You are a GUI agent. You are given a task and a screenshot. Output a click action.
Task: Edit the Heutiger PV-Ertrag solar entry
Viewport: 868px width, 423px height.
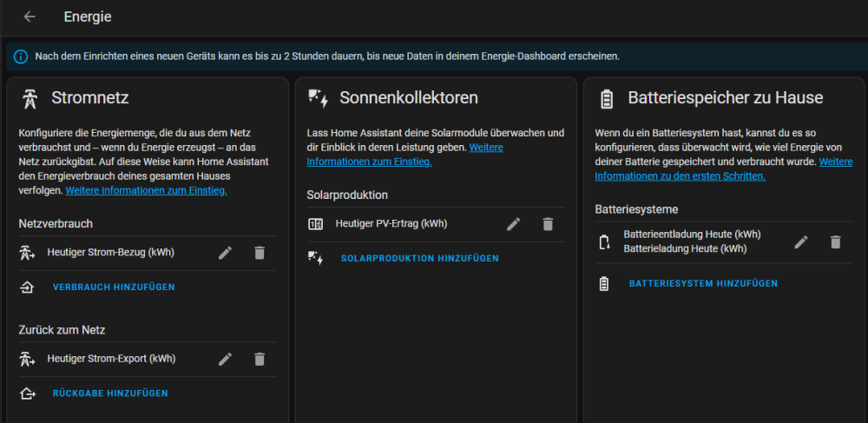(x=513, y=224)
